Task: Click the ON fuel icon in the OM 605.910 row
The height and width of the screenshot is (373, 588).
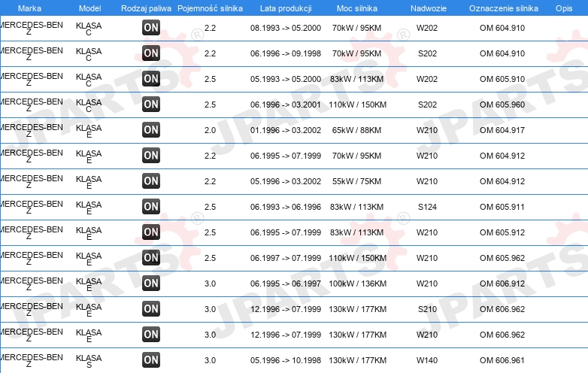Action: [151, 79]
